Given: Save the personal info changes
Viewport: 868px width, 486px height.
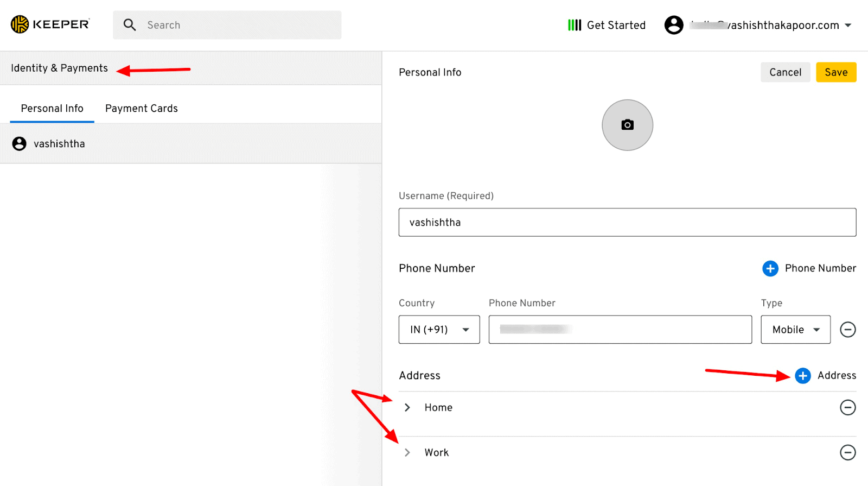Looking at the screenshot, I should [x=836, y=72].
